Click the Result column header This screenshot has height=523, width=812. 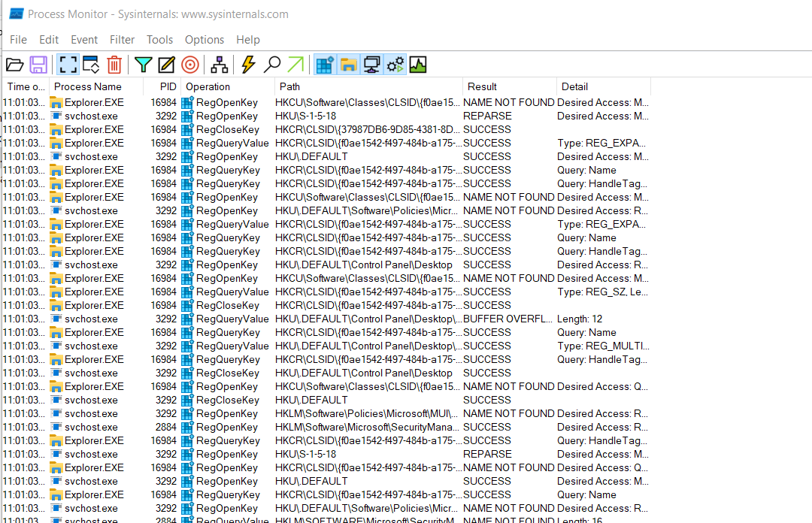click(x=482, y=86)
